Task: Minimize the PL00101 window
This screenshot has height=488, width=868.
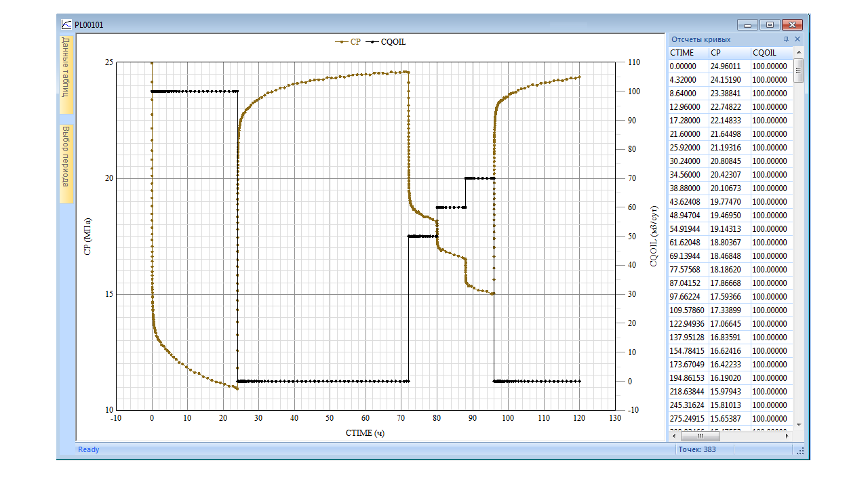Action: click(749, 25)
